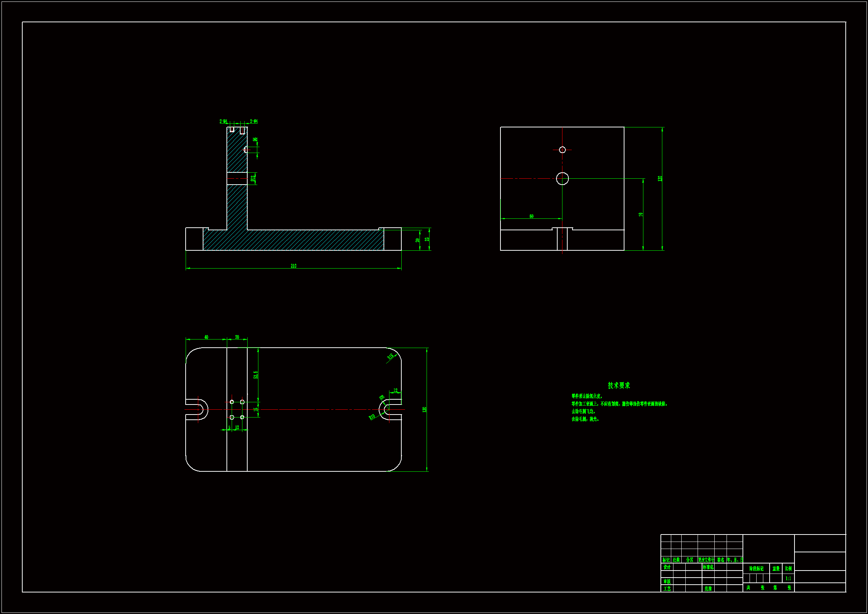868x614 pixels.
Task: Click the small upper circle in side view
Action: 562,150
